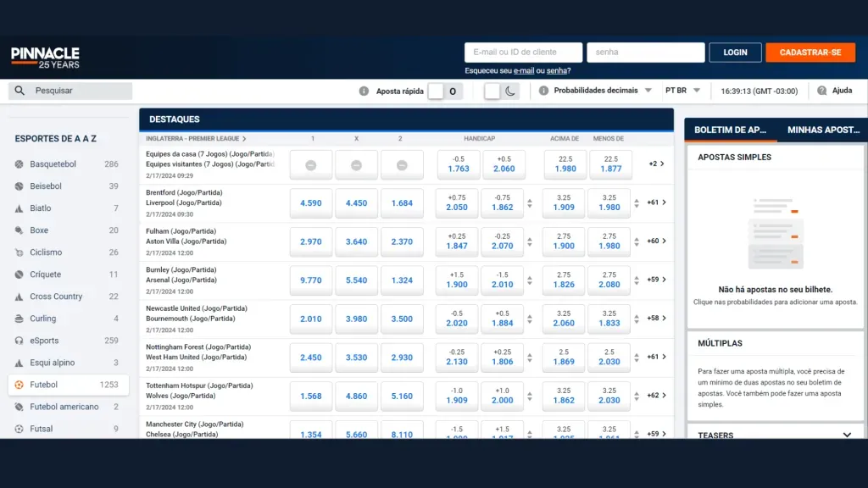Open the Beisebol category icon
868x488 pixels.
tap(17, 186)
